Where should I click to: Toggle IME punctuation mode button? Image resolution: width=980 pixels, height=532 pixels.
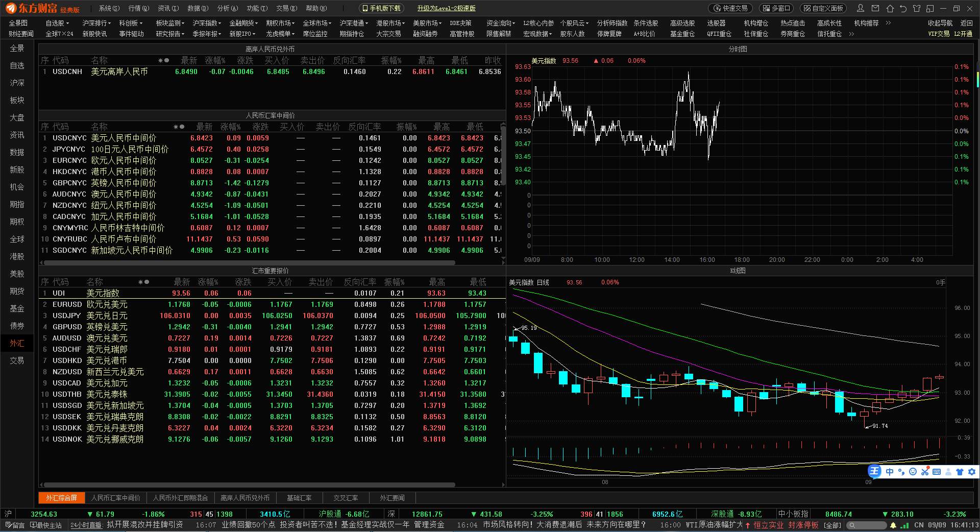click(901, 472)
